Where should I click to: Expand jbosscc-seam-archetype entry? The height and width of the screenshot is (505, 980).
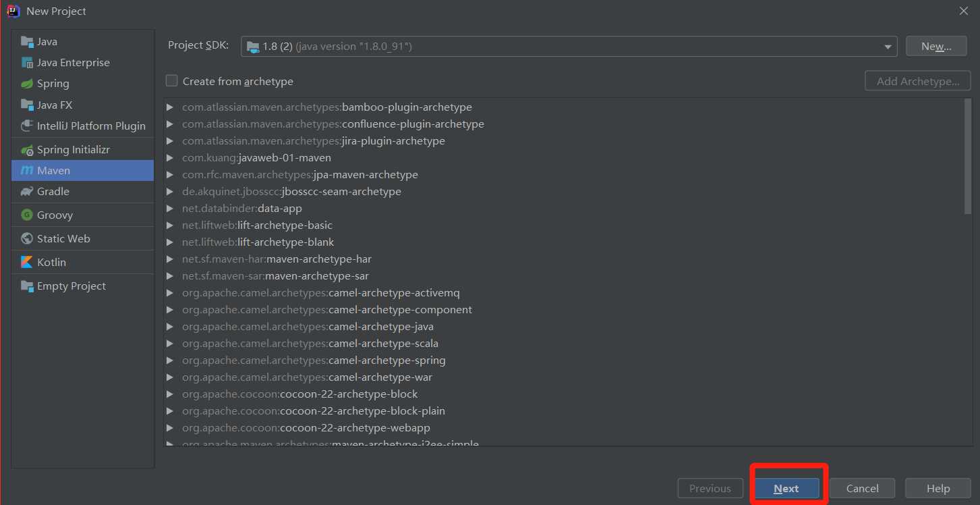(x=170, y=192)
